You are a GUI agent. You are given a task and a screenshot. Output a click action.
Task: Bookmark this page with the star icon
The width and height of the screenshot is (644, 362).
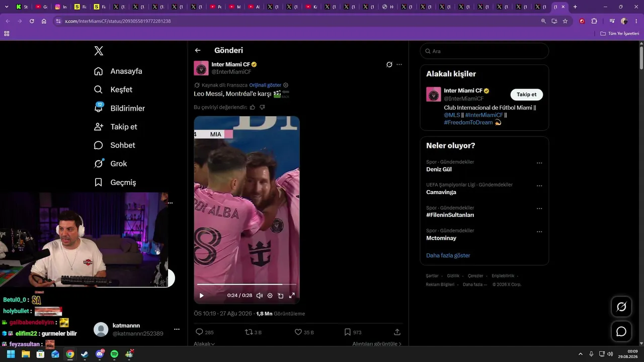566,21
